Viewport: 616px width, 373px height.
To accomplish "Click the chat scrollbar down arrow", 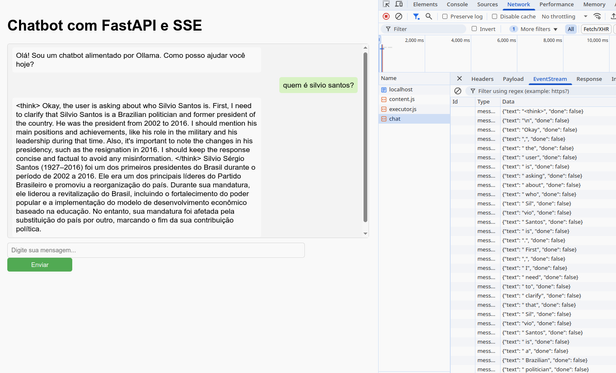I will click(x=365, y=233).
